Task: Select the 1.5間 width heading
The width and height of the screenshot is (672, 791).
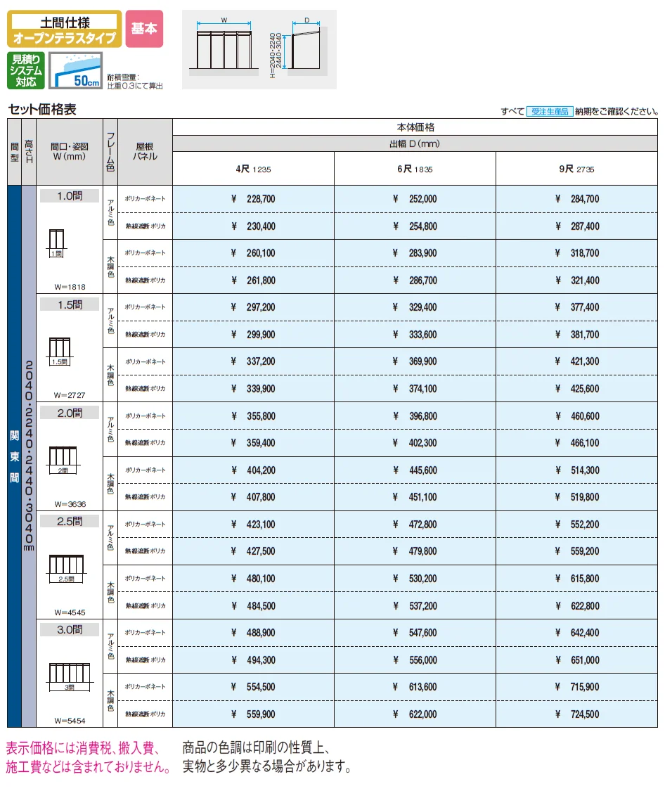Action: click(70, 304)
